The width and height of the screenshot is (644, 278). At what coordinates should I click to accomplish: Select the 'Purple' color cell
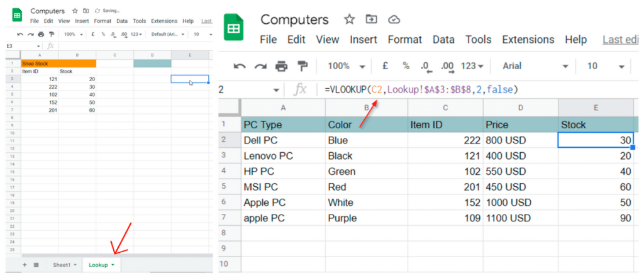[x=367, y=218]
